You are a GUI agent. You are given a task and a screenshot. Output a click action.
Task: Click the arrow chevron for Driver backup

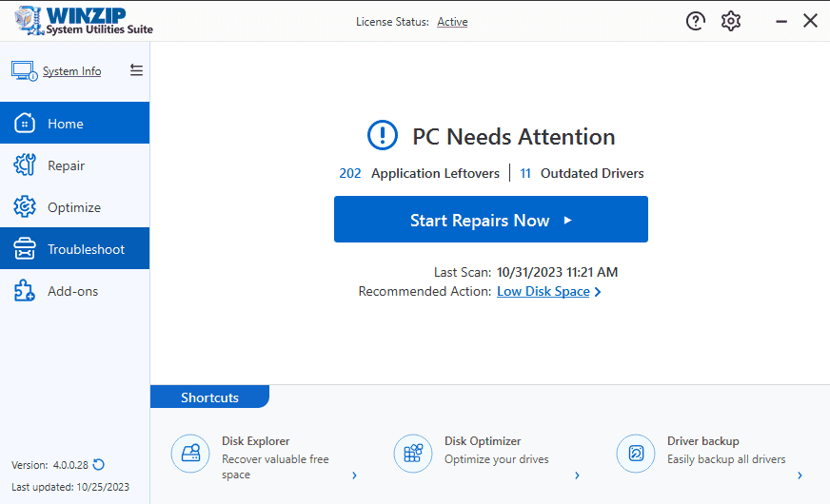[800, 475]
